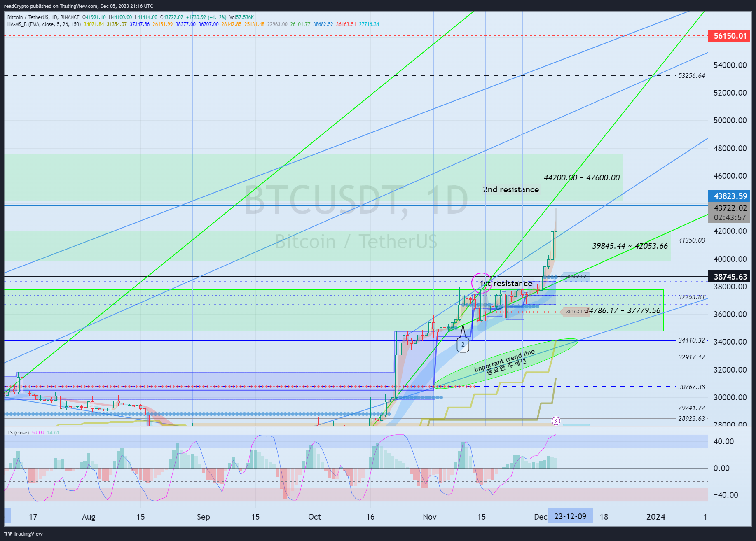756x541 pixels.
Task: Click the 28923.63 line label
Action: pos(691,419)
